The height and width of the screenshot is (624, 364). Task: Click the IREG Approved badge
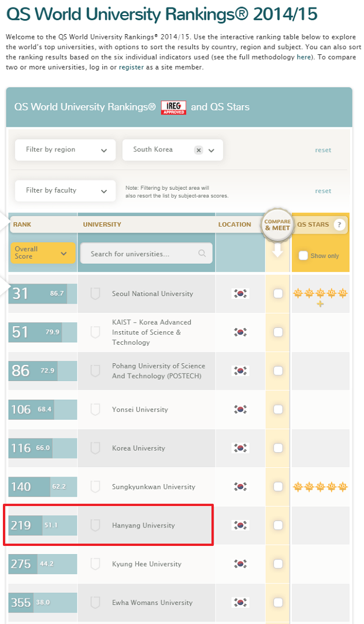[x=173, y=107]
